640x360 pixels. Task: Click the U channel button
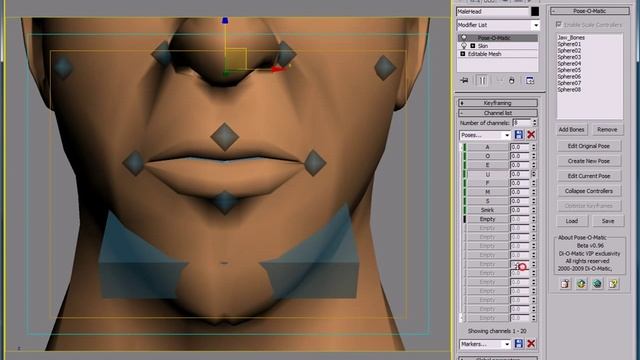click(487, 174)
